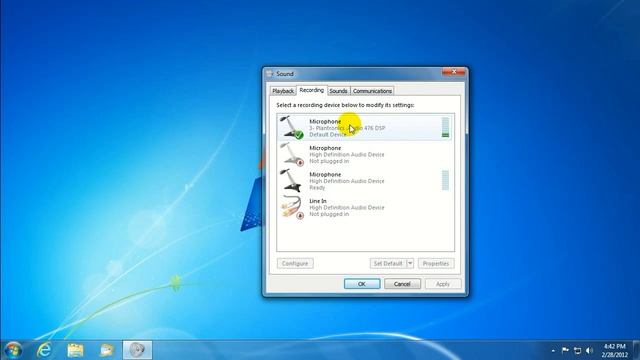The width and height of the screenshot is (640, 360).
Task: Close the Sound dialog
Action: point(454,72)
